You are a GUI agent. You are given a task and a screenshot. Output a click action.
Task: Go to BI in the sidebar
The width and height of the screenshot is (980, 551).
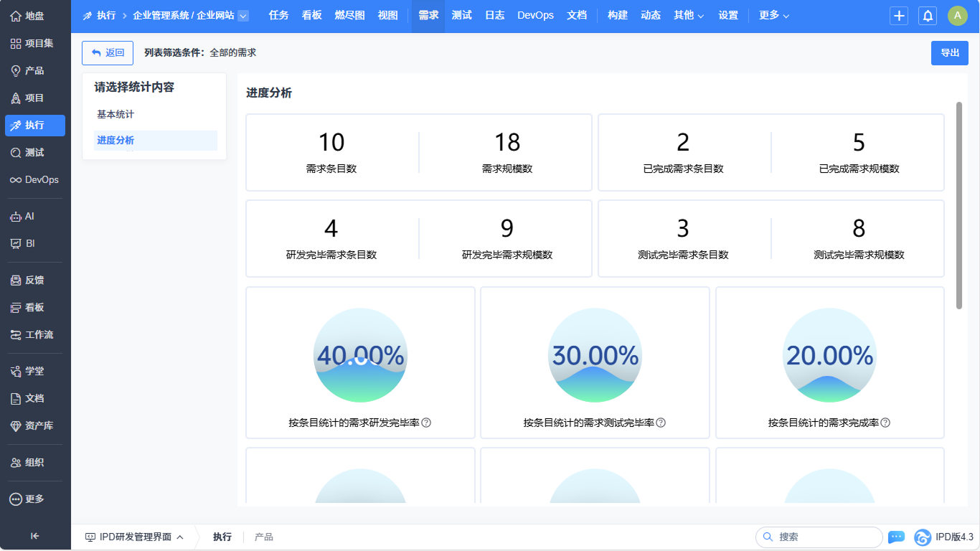30,243
